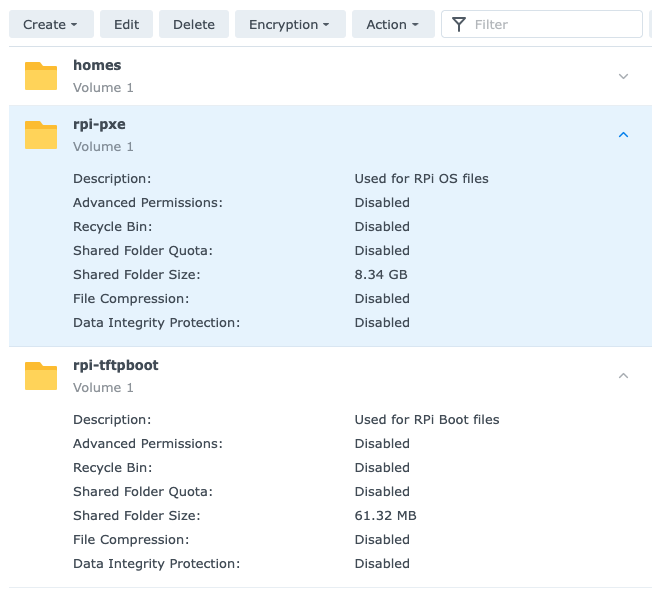663x597 pixels.
Task: Click the "Used for RPi Boot files" description
Action: [426, 420]
